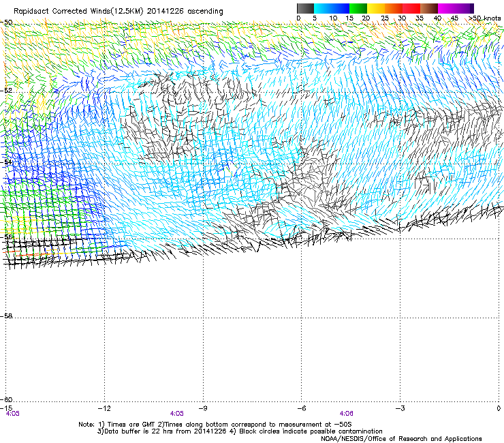Click the green 15-20 knots color swatch
This screenshot has width=504, height=443.
(358, 8)
